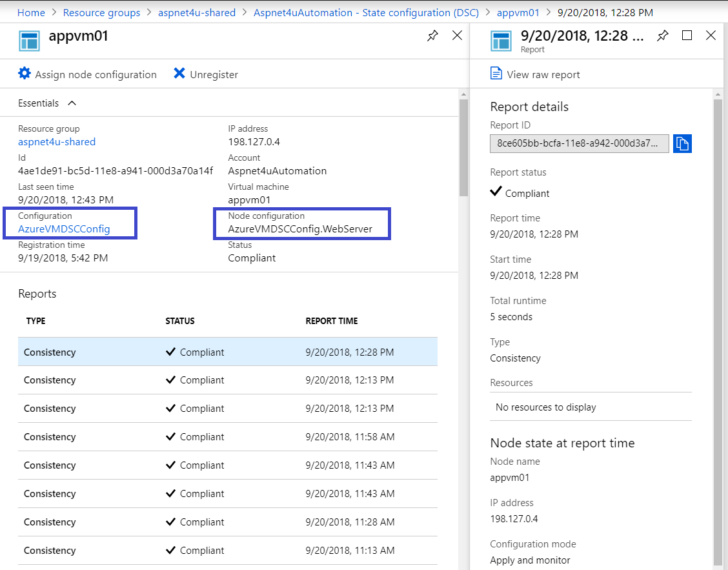Copy the Report ID to clipboard
The image size is (728, 570).
pos(682,143)
